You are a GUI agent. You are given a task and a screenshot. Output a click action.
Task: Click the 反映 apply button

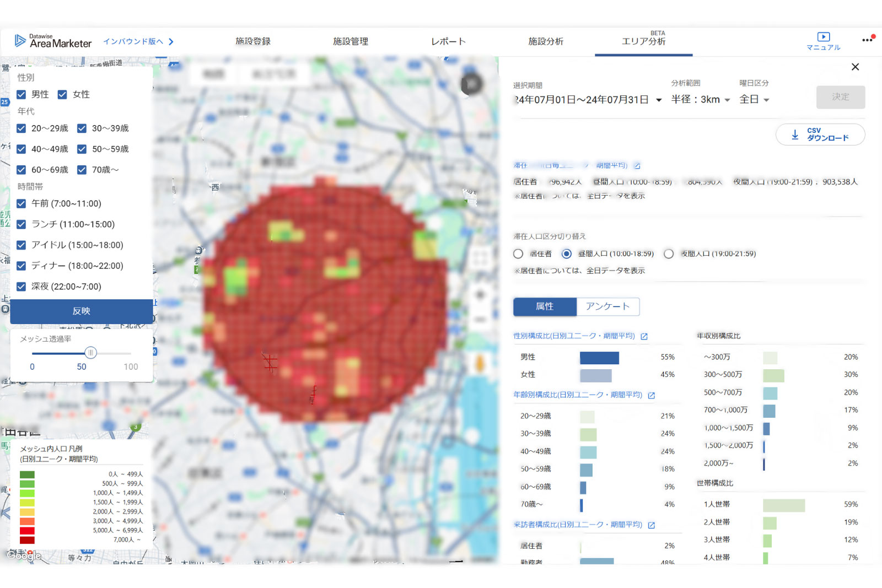coord(82,311)
